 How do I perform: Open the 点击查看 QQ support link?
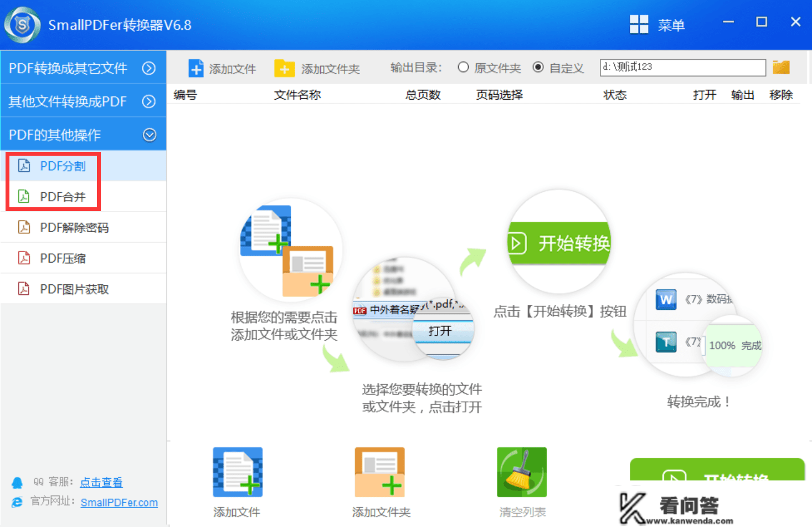[x=101, y=482]
